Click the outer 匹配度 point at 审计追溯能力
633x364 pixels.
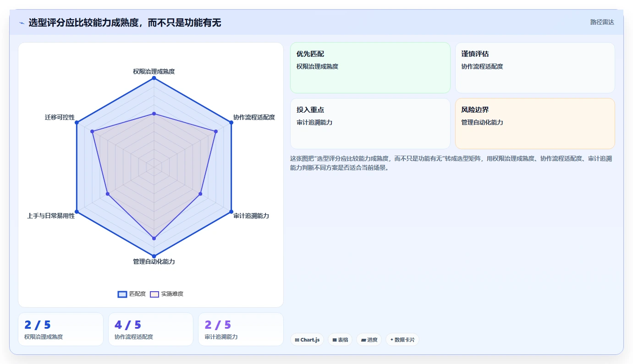tap(231, 212)
